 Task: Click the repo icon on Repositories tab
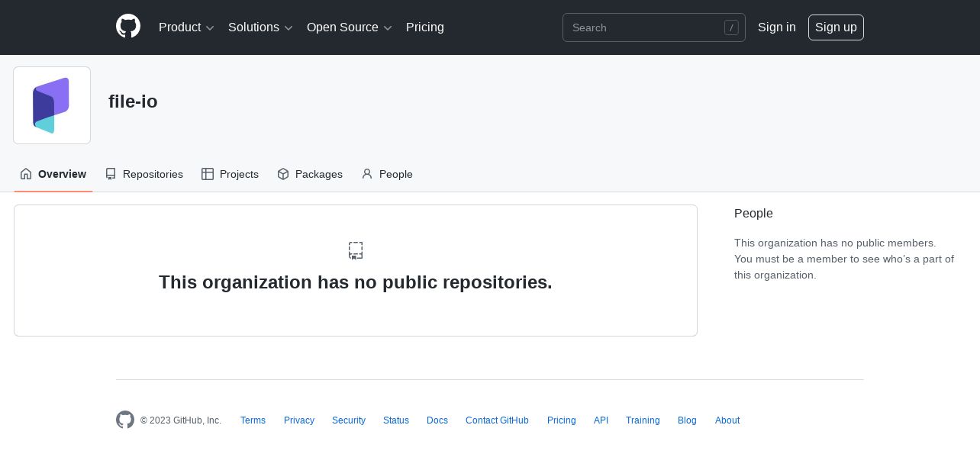pyautogui.click(x=111, y=174)
